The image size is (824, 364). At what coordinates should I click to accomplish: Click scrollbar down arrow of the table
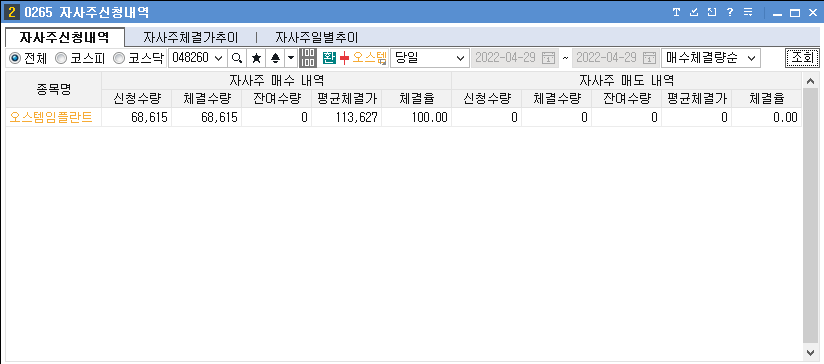click(x=810, y=351)
